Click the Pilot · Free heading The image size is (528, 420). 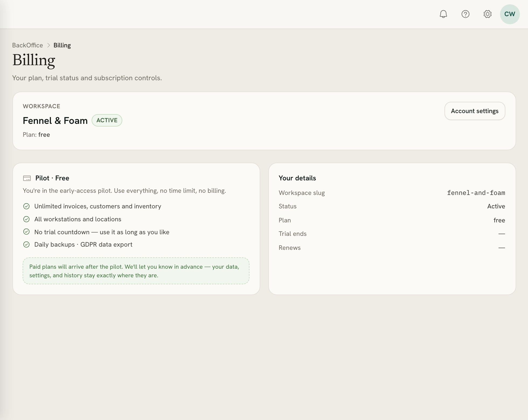[x=52, y=178]
